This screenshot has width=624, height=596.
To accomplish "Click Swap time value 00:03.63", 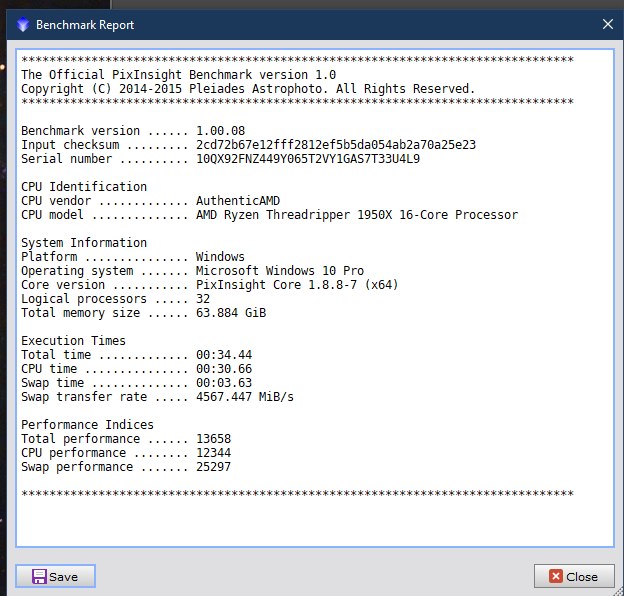I will (x=224, y=383).
